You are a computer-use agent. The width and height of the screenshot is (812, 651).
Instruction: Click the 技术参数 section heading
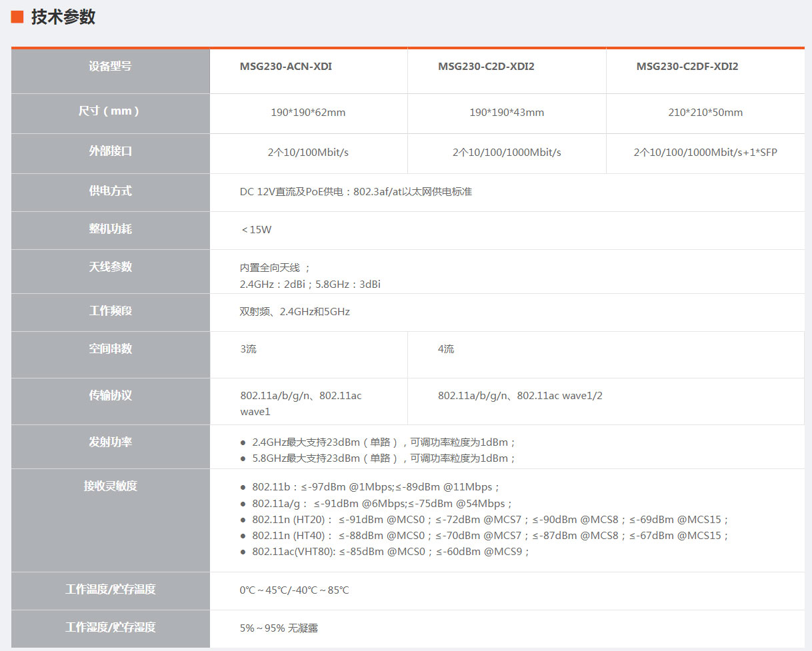coord(63,17)
